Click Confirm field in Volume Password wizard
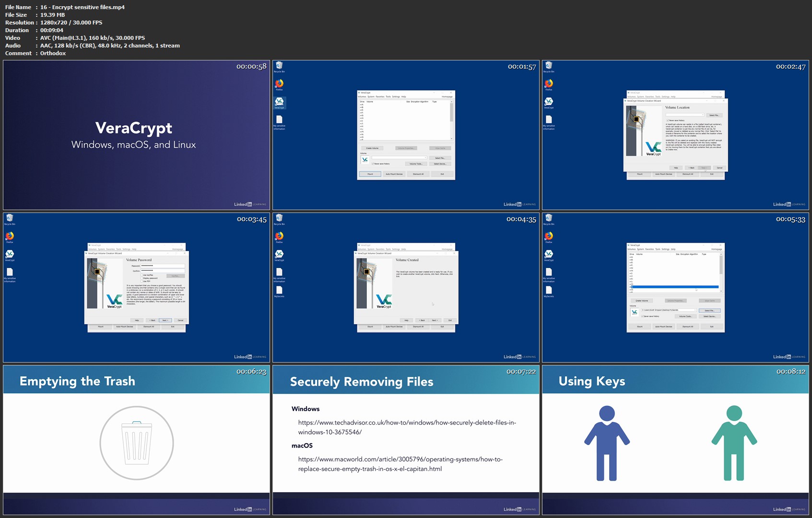Viewport: 812px width, 518px height. click(163, 271)
